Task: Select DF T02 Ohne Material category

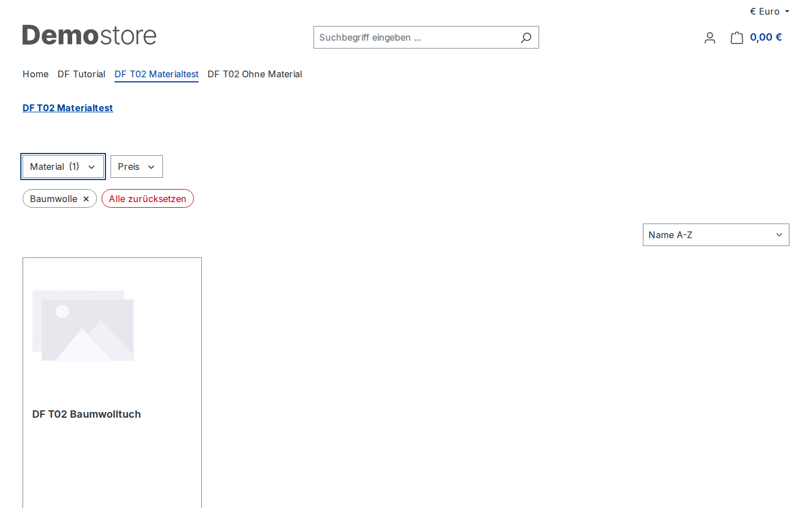Action: coord(255,74)
